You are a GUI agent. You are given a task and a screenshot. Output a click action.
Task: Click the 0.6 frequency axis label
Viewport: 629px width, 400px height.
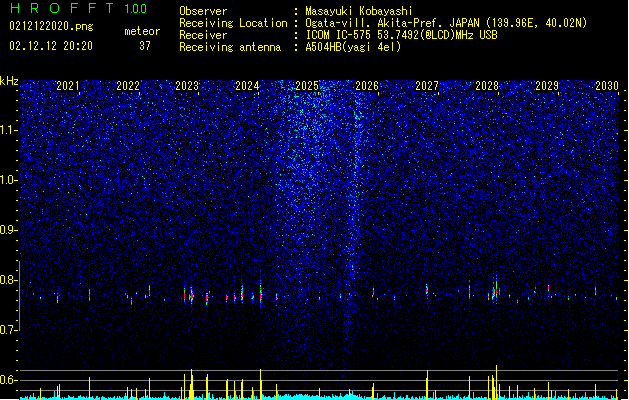point(9,380)
